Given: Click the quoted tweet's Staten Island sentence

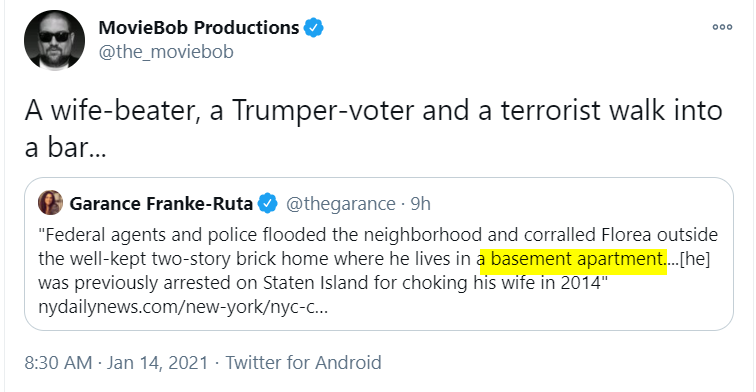Looking at the screenshot, I should tap(322, 283).
